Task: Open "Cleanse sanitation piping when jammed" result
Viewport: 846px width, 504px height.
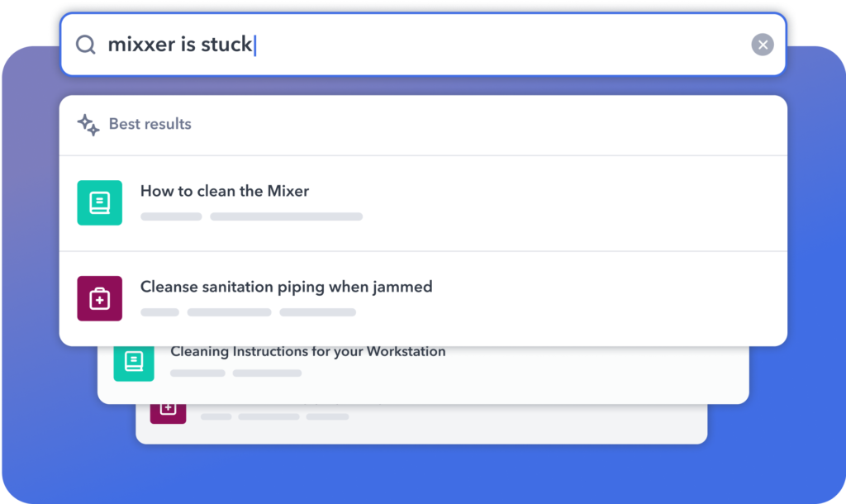Action: pos(286,288)
